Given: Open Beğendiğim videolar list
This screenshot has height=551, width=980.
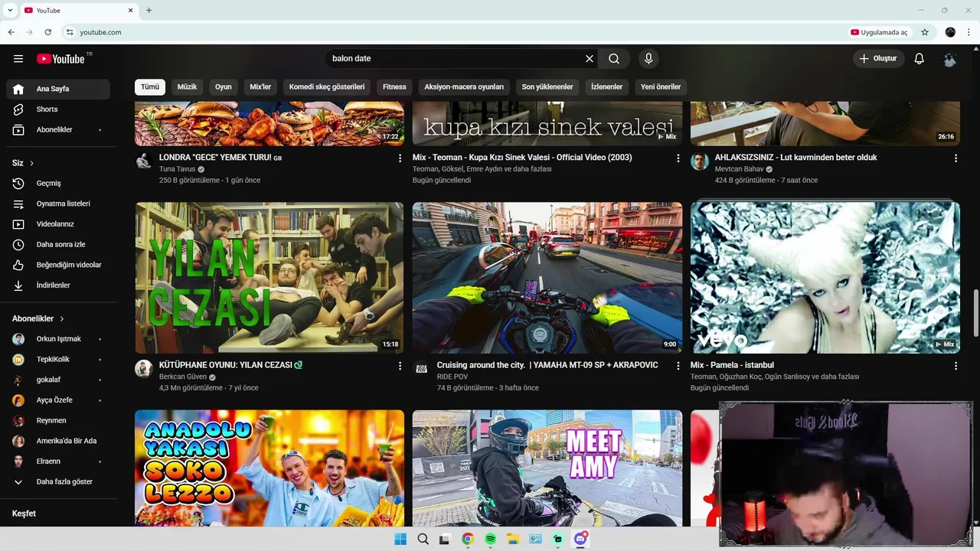Looking at the screenshot, I should [58, 265].
